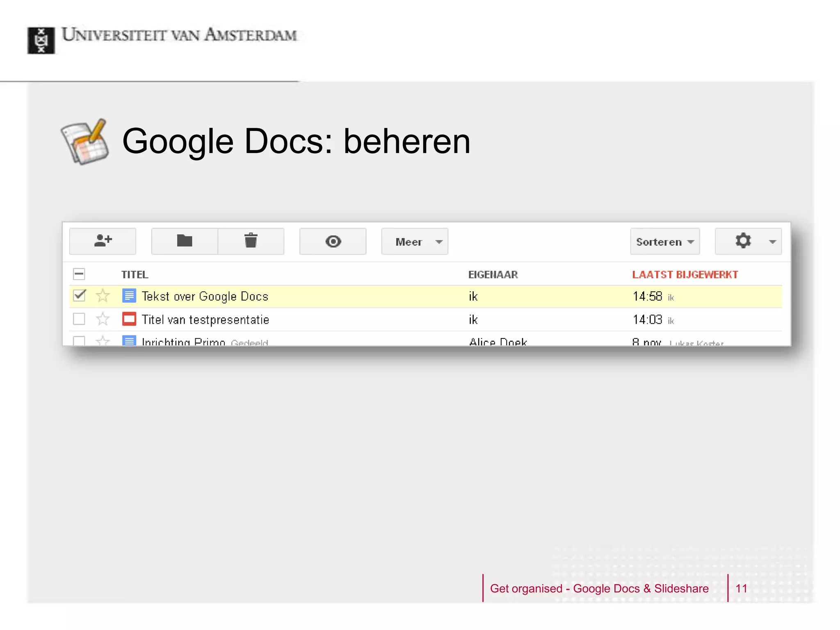
Task: Sort by the EIGENAAR column header
Action: pos(493,274)
